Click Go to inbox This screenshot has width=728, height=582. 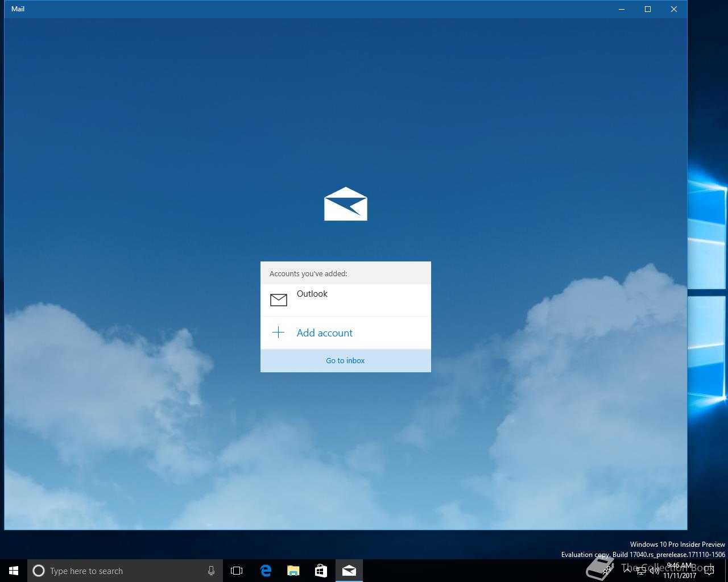coord(346,360)
